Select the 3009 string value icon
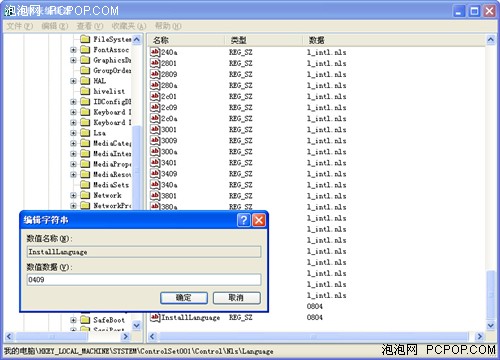 click(155, 140)
